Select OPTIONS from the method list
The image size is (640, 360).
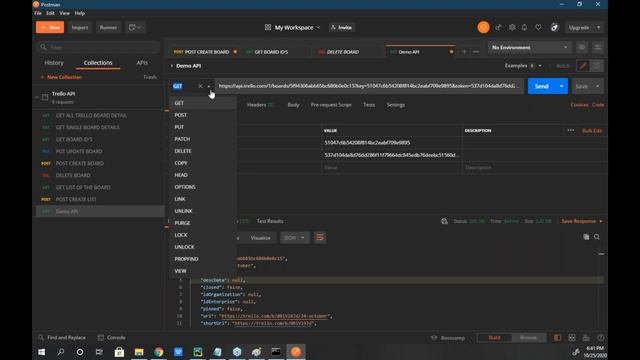(203, 187)
